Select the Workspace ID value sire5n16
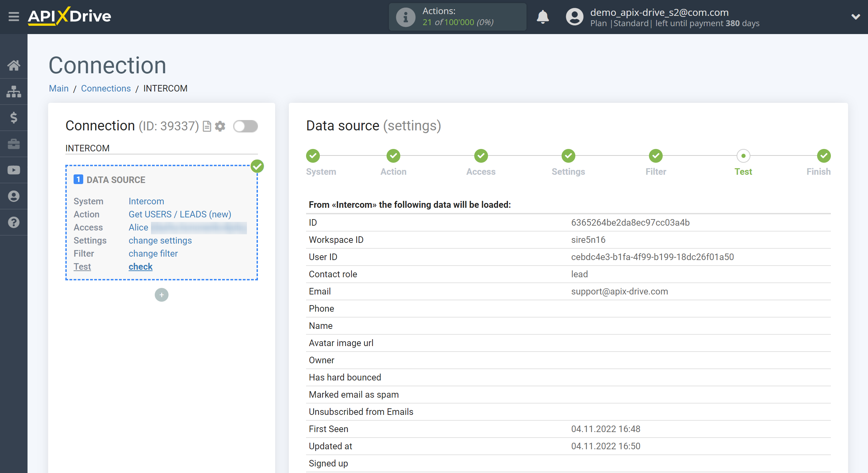Viewport: 868px width, 473px height. coord(588,240)
